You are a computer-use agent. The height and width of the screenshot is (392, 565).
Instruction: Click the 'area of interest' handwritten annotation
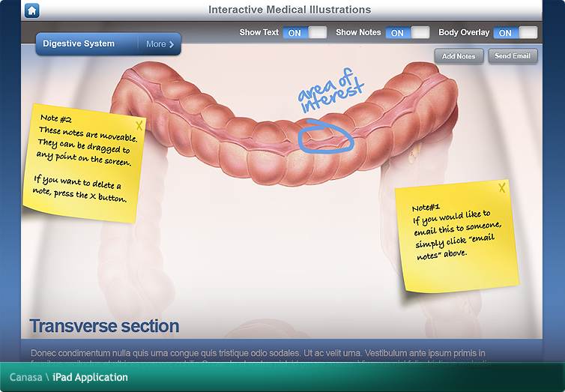pos(330,90)
